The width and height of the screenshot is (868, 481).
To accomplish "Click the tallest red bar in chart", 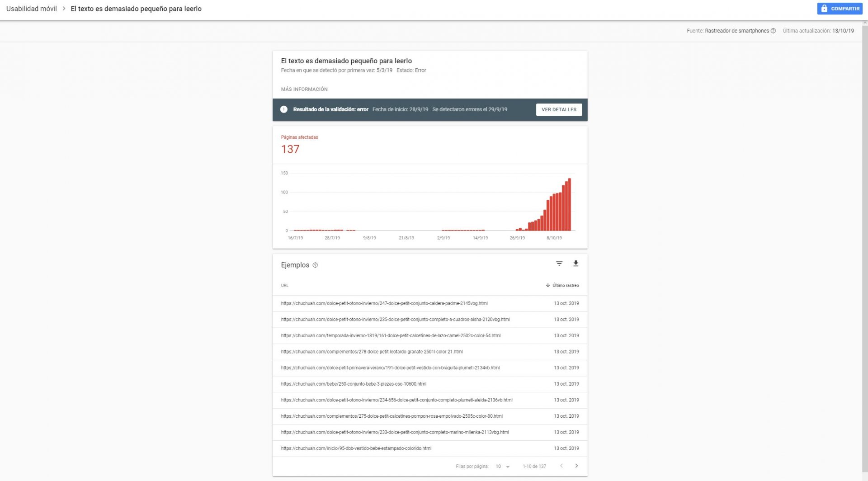I will pos(570,204).
